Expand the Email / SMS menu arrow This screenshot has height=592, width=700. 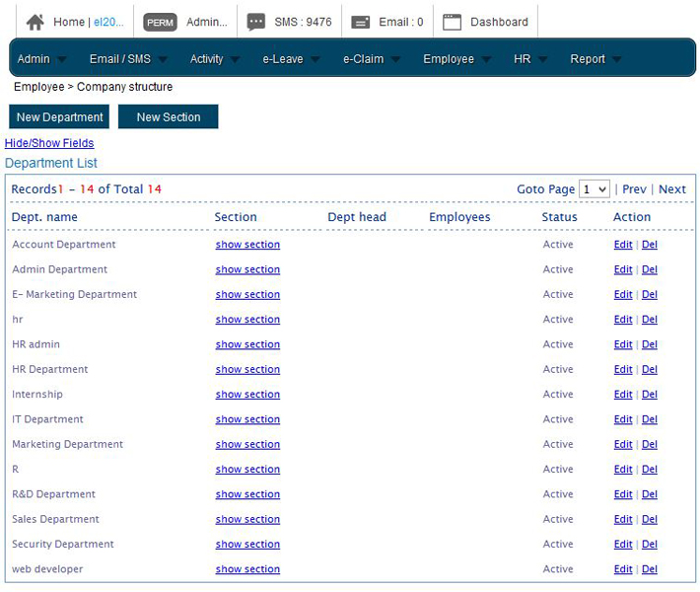click(x=163, y=59)
